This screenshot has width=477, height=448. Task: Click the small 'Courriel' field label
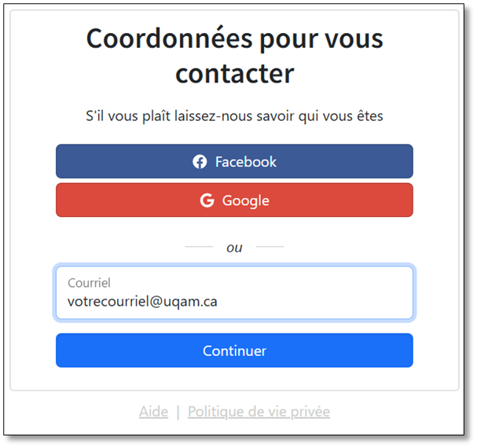click(x=89, y=282)
